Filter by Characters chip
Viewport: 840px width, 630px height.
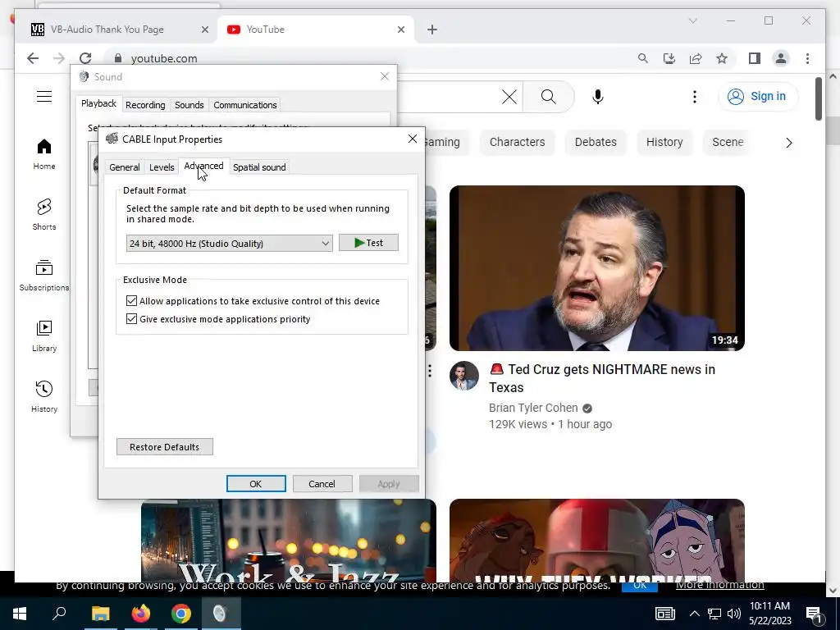(517, 143)
